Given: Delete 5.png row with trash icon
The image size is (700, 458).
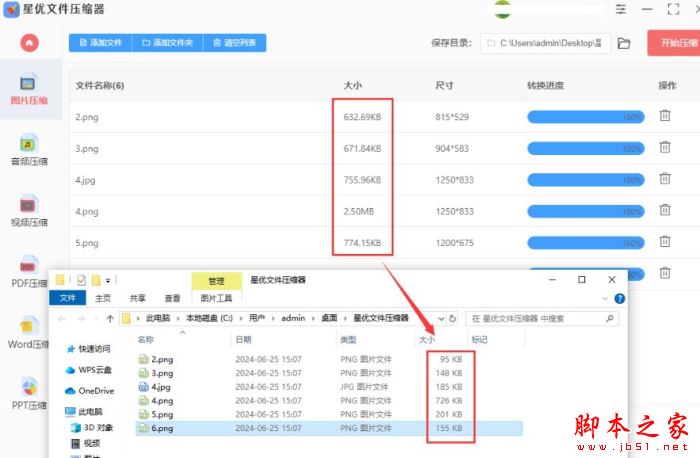Looking at the screenshot, I should click(665, 241).
